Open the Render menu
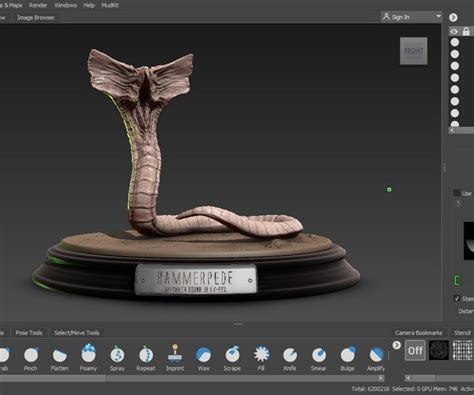The image size is (474, 395). [x=38, y=5]
